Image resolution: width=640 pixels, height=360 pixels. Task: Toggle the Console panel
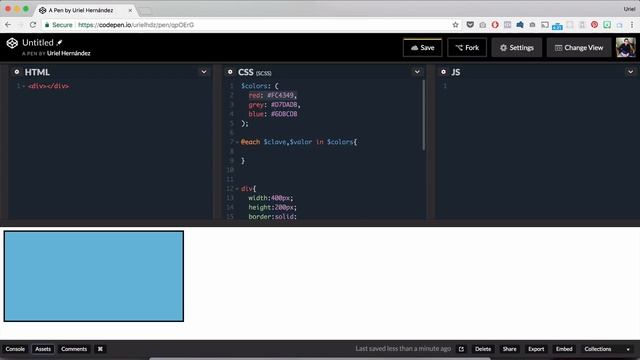(15, 349)
